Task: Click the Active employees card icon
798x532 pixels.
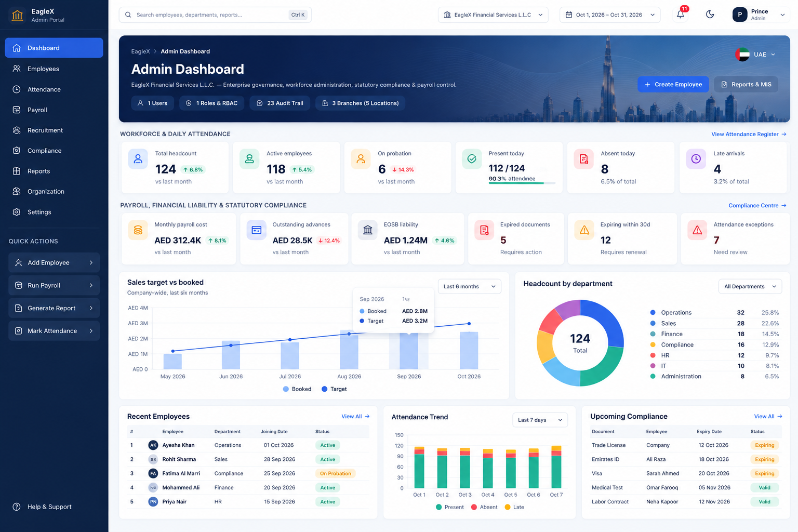Action: (249, 159)
